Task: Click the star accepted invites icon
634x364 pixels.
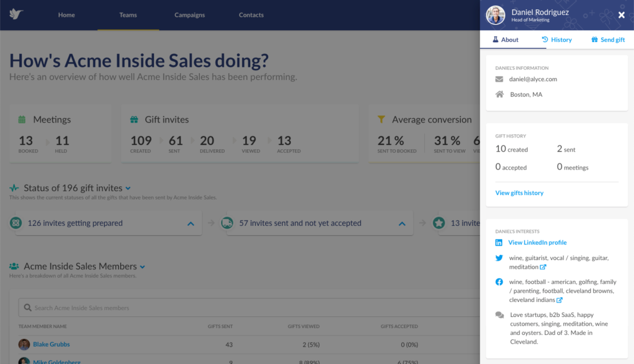Action: [439, 223]
